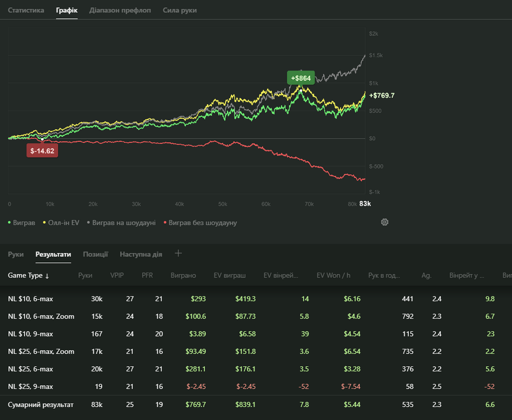The width and height of the screenshot is (512, 420).
Task: Click the EV Won / h header
Action: coord(333,276)
